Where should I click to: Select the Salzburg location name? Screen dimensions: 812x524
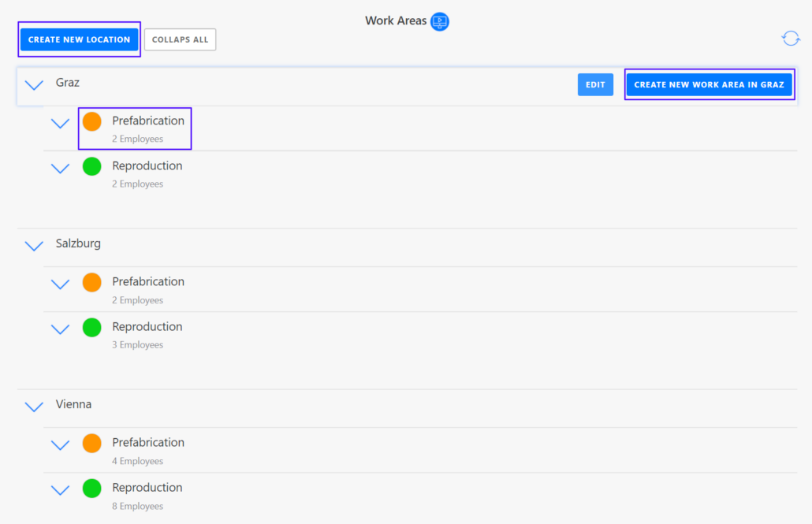78,243
